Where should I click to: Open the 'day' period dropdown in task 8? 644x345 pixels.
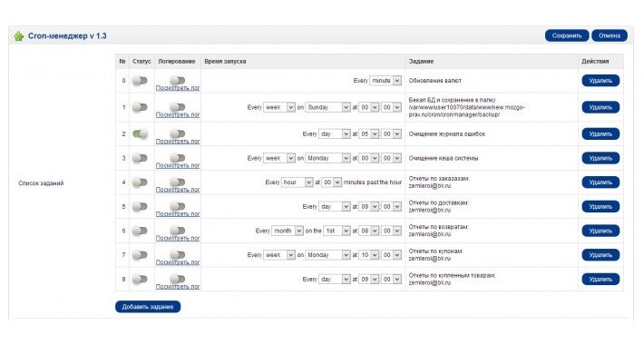(x=335, y=280)
